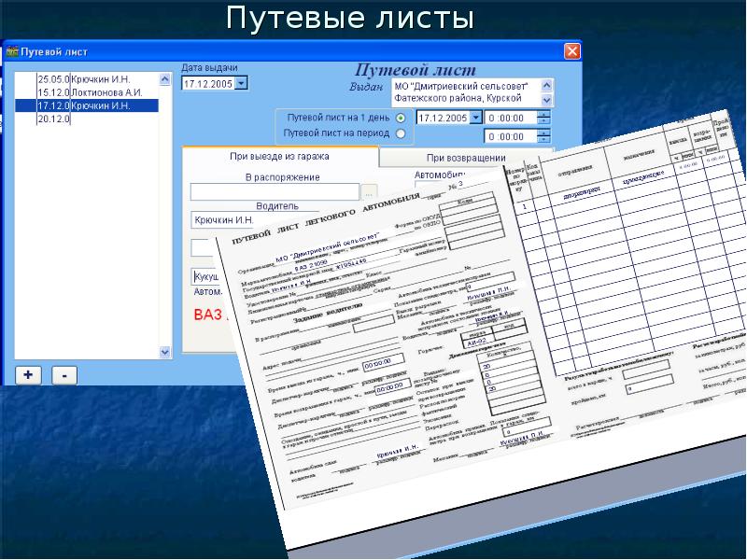The width and height of the screenshot is (747, 560).
Task: Remove record with the minus button
Action: (x=64, y=375)
